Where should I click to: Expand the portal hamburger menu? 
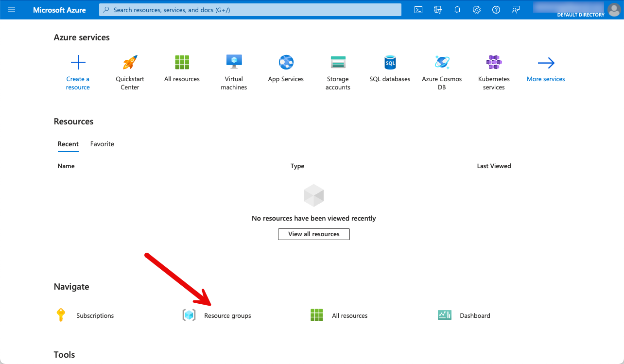click(x=12, y=10)
